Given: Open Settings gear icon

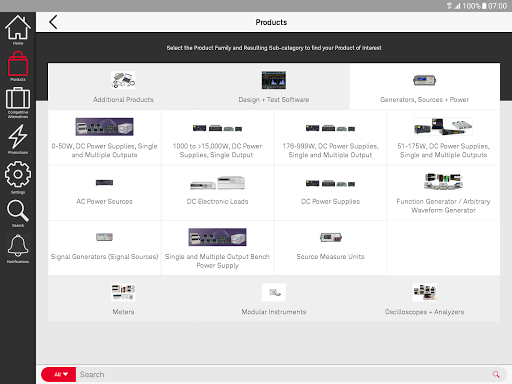Looking at the screenshot, I should tap(18, 177).
